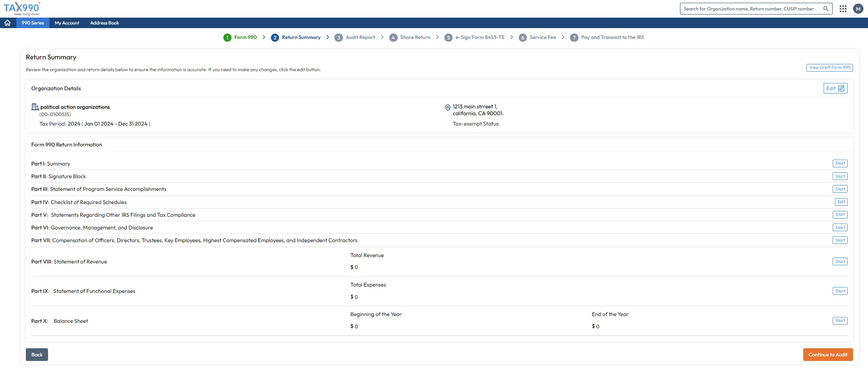The height and width of the screenshot is (380, 868).
Task: Click step 4 circle for Share Return
Action: click(393, 38)
